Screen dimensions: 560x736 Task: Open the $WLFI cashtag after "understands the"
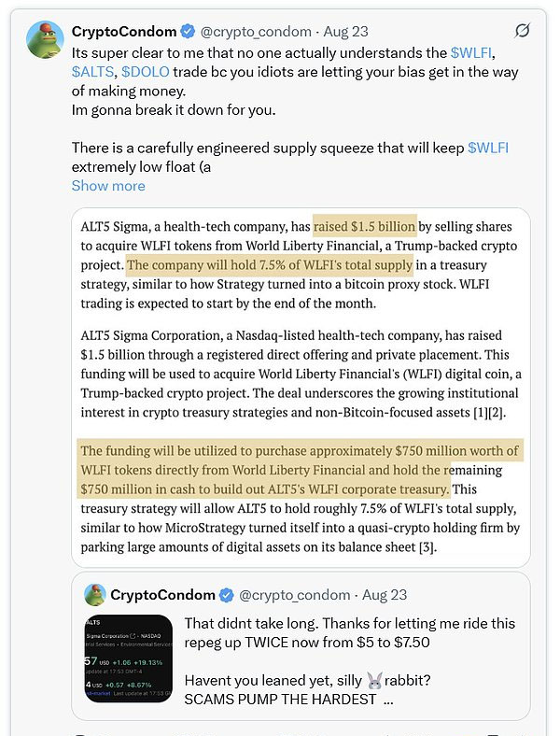coord(474,51)
